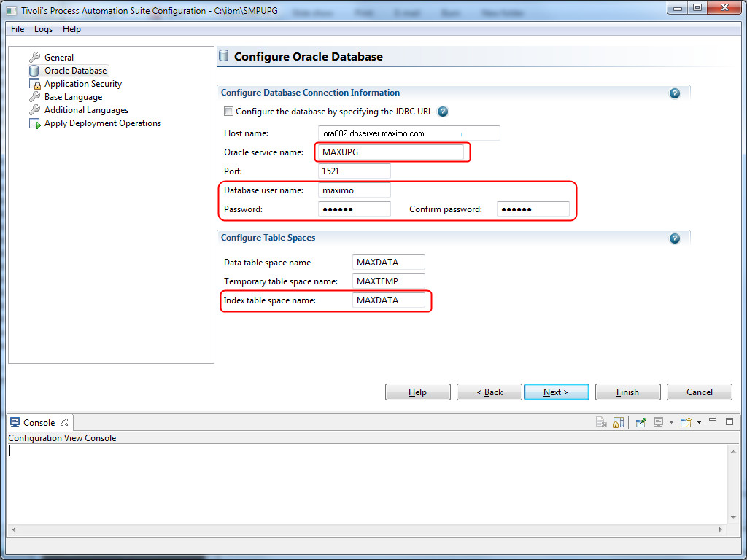The width and height of the screenshot is (747, 560).
Task: Click the Cancel button
Action: (700, 392)
